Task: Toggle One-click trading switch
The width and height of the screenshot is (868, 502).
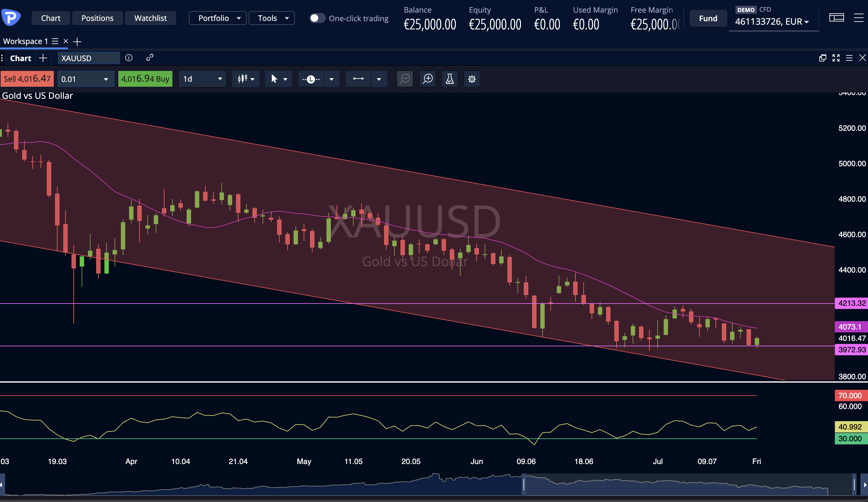Action: click(317, 18)
